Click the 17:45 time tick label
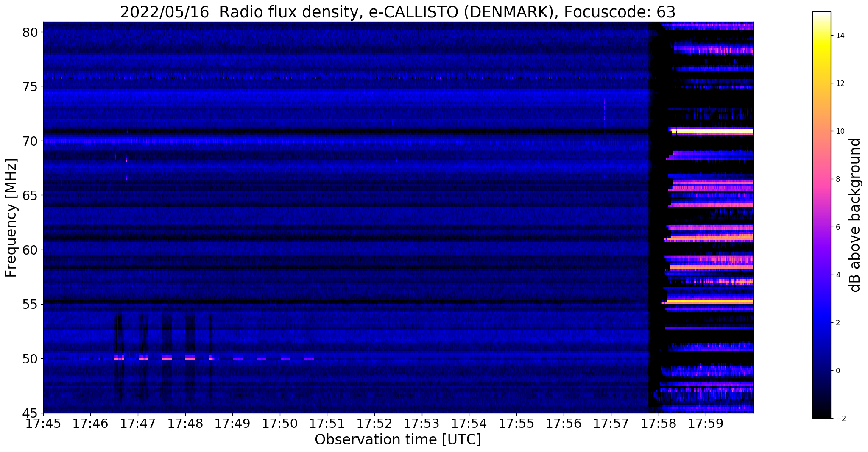 (43, 424)
